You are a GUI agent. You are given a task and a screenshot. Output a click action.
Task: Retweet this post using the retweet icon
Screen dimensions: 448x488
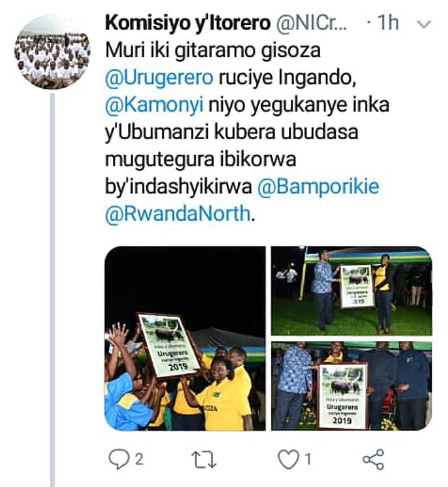pos(203,460)
